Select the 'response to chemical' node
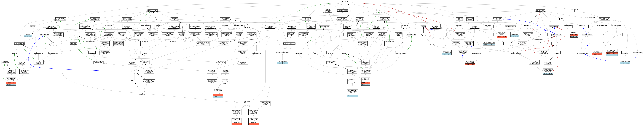 [x=459, y=19]
